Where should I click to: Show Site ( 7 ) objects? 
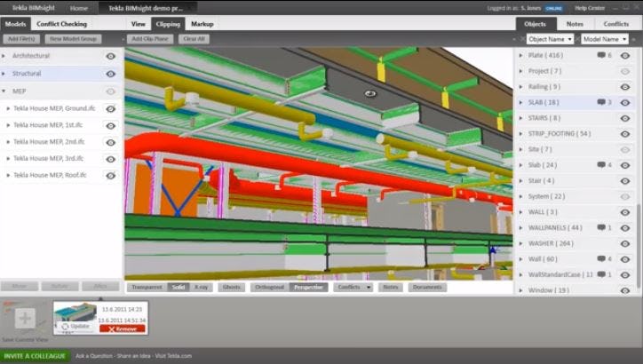tap(625, 150)
